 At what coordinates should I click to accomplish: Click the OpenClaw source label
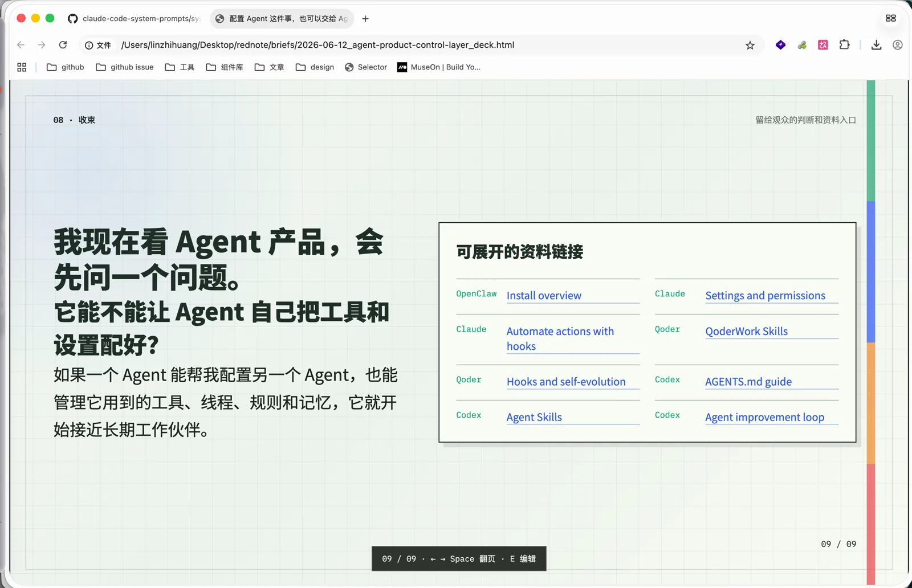(476, 294)
